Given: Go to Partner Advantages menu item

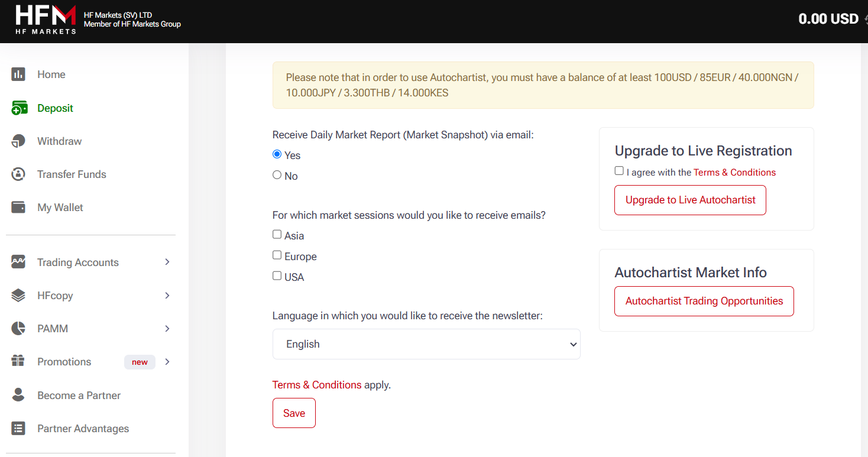Looking at the screenshot, I should 83,429.
